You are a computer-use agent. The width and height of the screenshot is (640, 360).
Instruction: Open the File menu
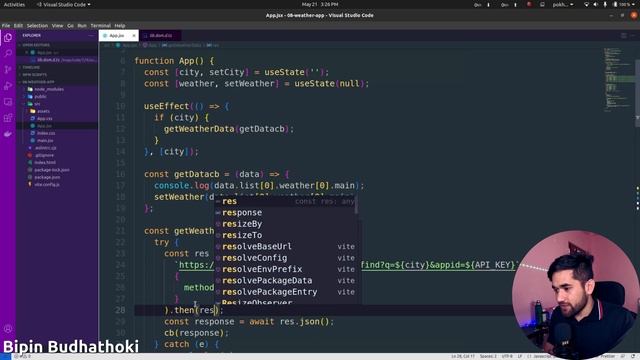pos(6,25)
